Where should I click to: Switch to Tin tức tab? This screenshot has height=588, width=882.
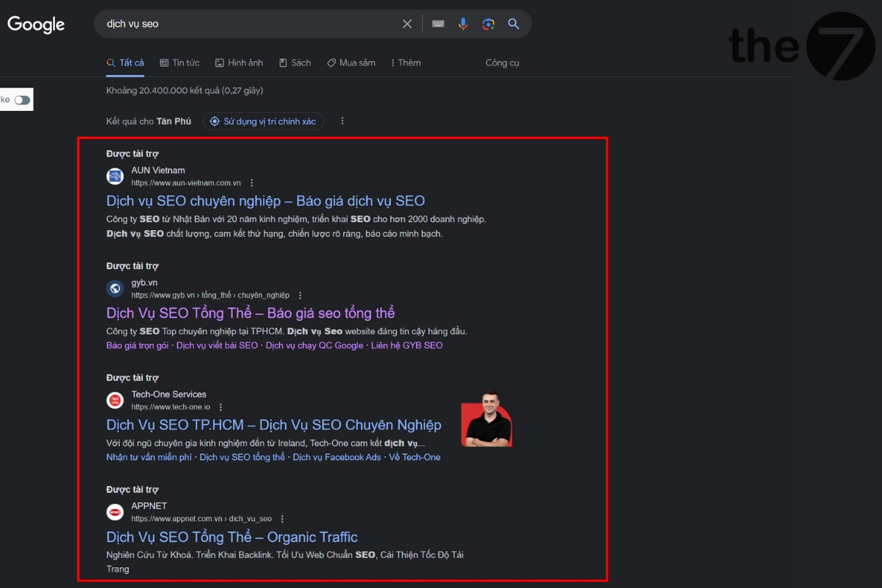[179, 63]
